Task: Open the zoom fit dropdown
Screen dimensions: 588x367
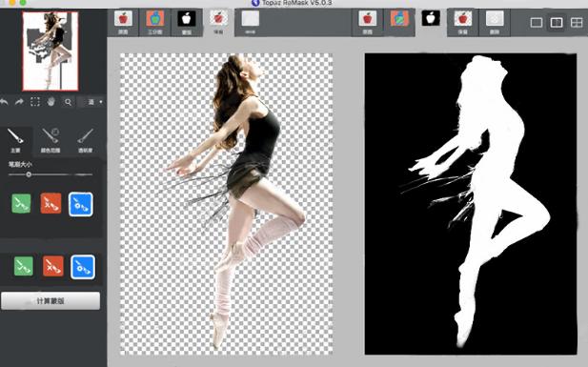Action: point(93,102)
